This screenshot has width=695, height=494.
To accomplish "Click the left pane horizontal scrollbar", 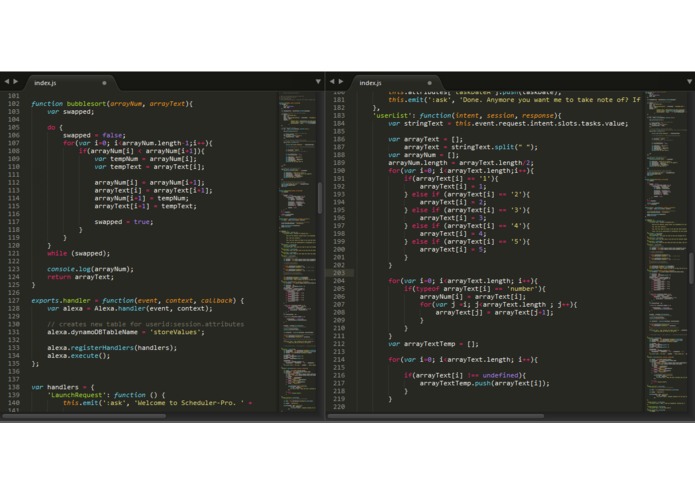I will point(84,416).
